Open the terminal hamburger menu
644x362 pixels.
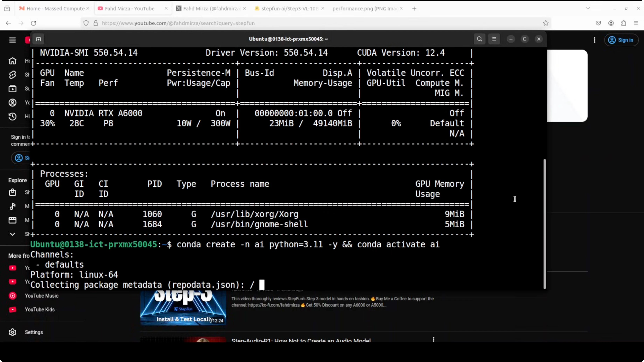click(494, 39)
